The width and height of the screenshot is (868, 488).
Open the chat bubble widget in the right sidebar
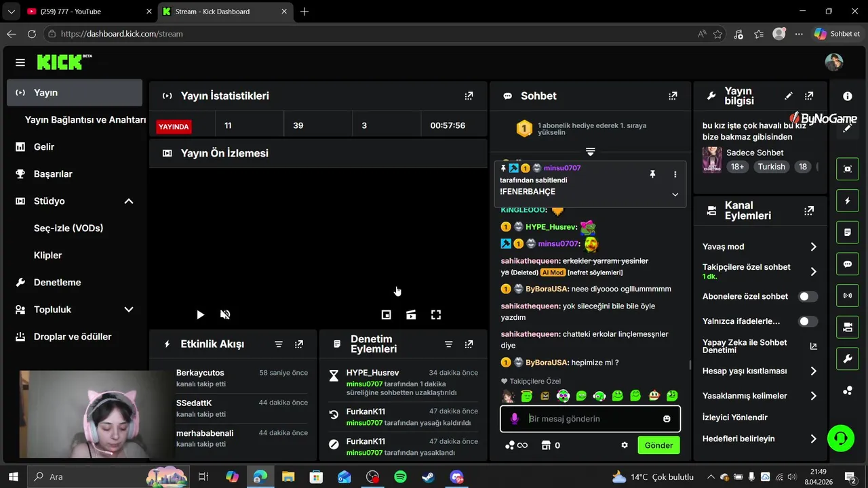point(848,264)
